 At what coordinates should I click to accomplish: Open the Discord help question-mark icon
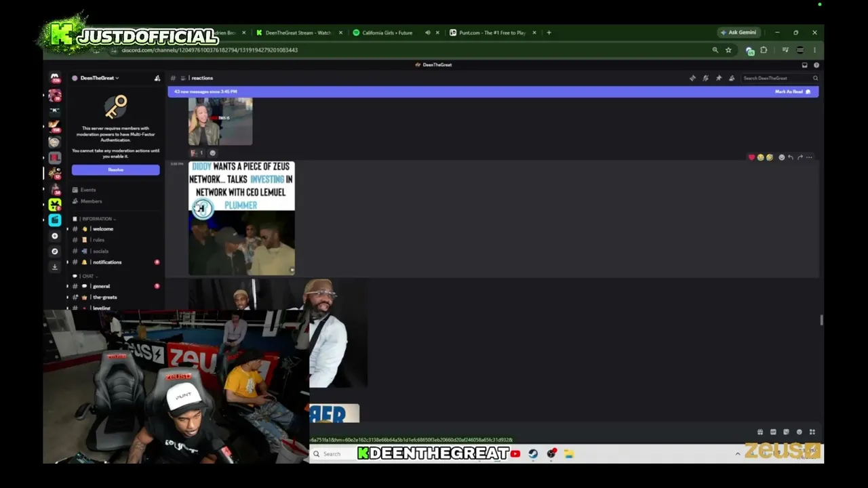[x=816, y=65]
